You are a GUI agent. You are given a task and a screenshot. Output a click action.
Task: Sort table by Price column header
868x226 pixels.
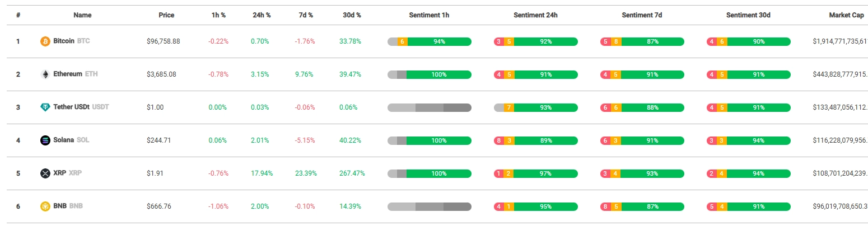pyautogui.click(x=166, y=15)
